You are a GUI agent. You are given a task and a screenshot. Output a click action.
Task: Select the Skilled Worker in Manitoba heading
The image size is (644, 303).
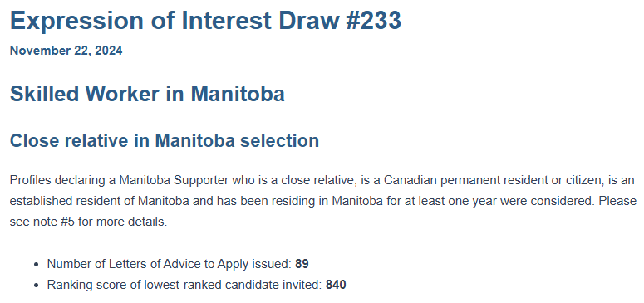click(147, 94)
